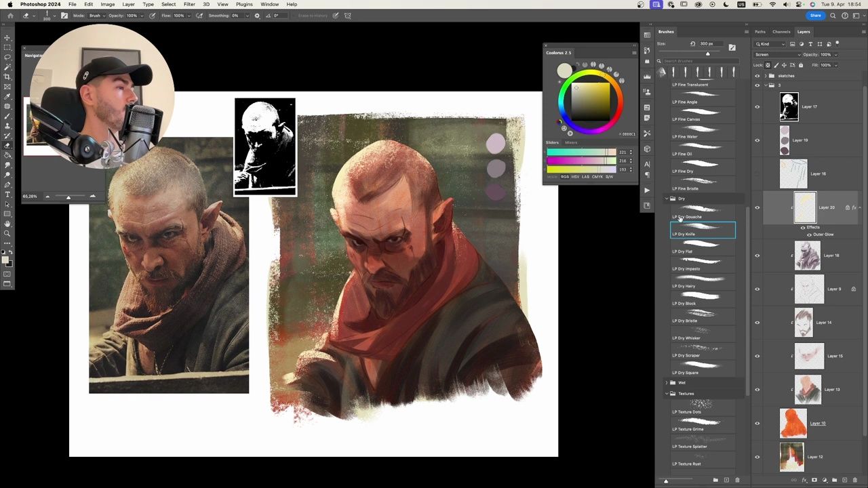Open the Actions play-icon panel
Image resolution: width=868 pixels, height=488 pixels.
click(647, 190)
